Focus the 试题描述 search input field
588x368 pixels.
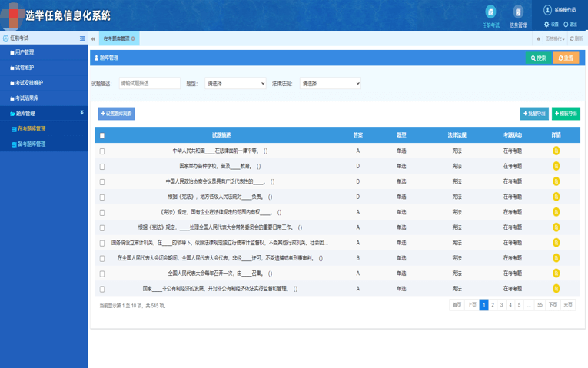pos(150,83)
